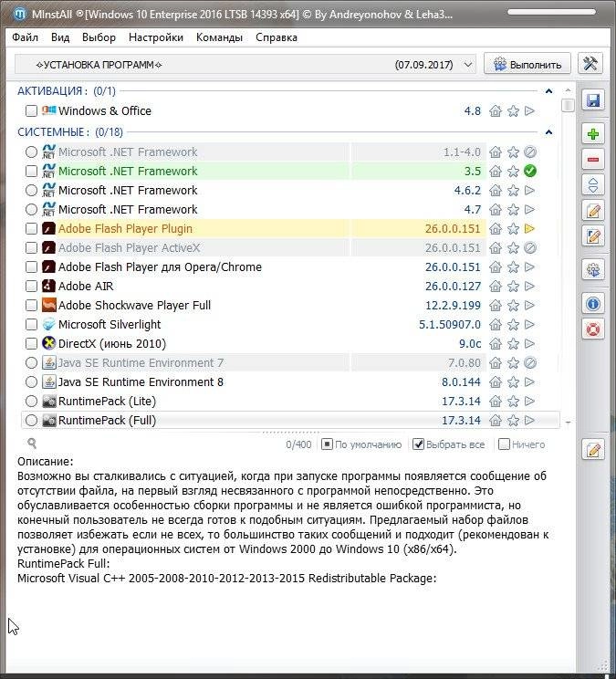Click the blue floppy disk save icon
The image size is (616, 679).
click(592, 100)
